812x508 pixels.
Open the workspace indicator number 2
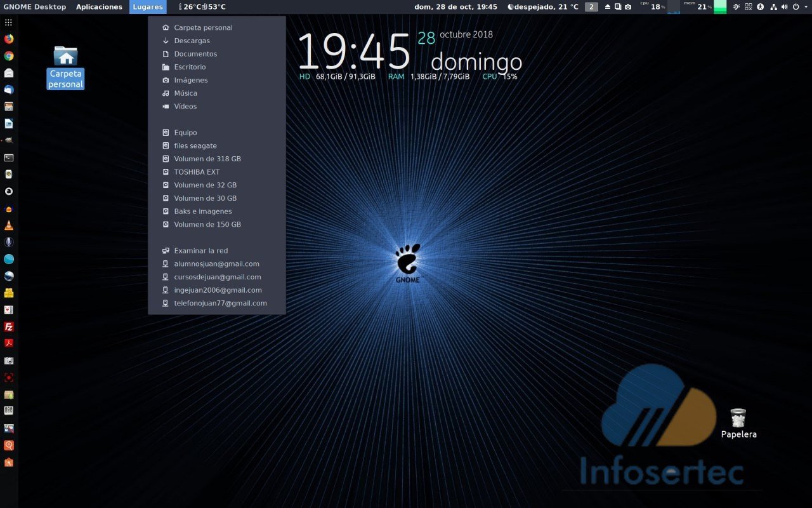[591, 7]
